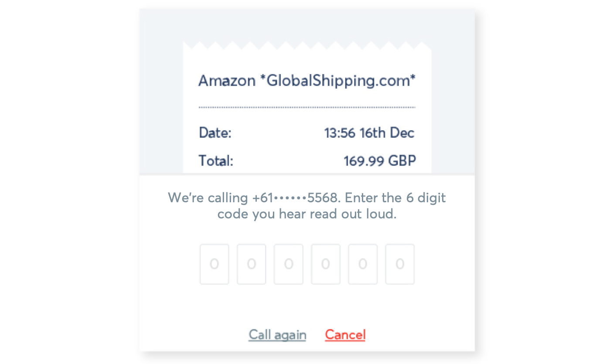Image resolution: width=613 pixels, height=364 pixels.
Task: Select the fifth code digit box
Action: (362, 264)
